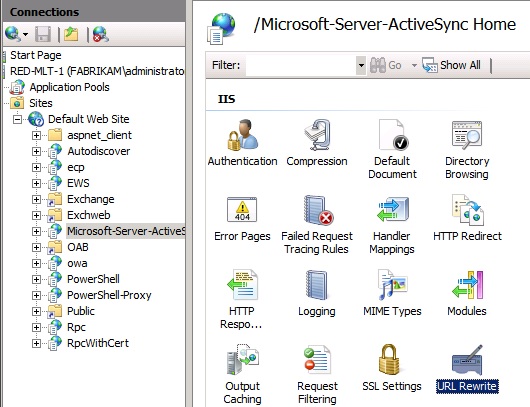Select the OAB virtual directory
Viewport: 530px width, 407px height.
coord(78,247)
